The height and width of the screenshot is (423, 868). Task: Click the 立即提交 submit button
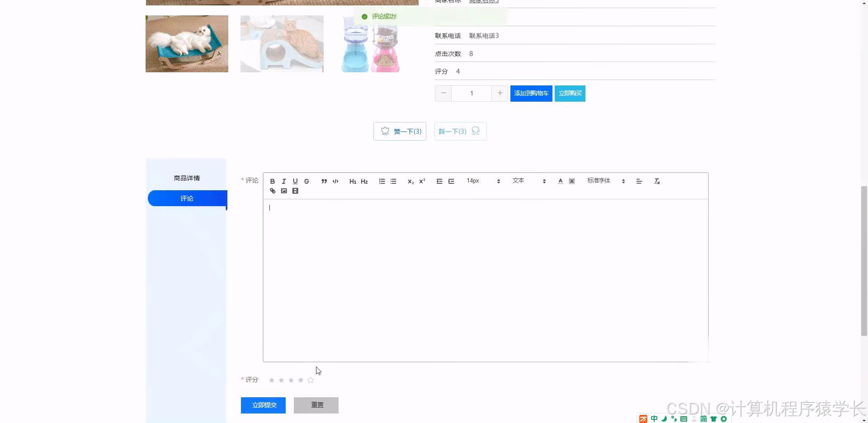point(263,405)
